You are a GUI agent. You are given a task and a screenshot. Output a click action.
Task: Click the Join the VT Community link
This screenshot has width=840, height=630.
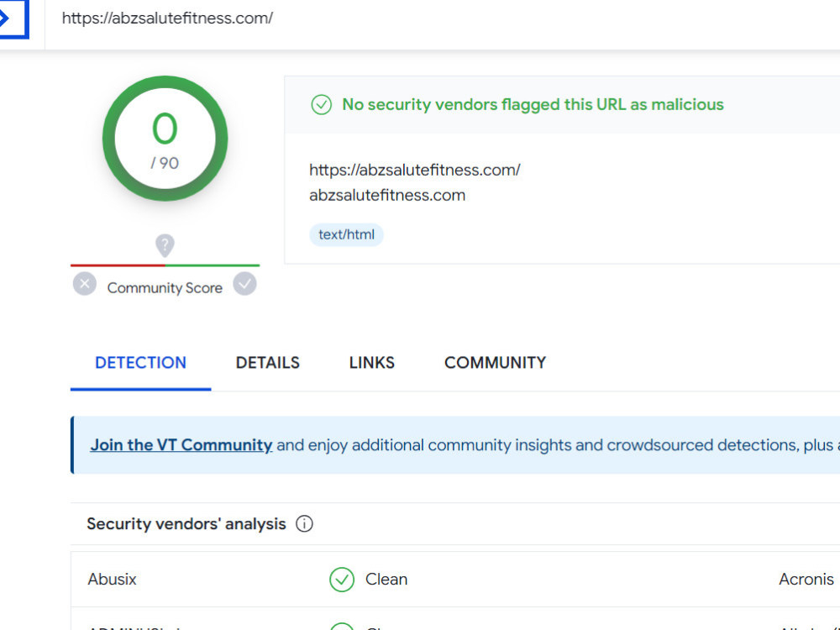tap(181, 444)
